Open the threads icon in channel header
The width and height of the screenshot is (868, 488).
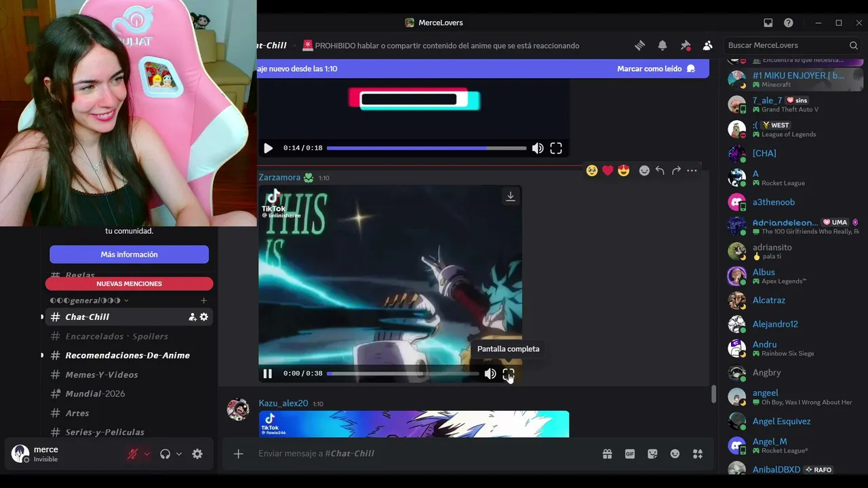pyautogui.click(x=639, y=45)
